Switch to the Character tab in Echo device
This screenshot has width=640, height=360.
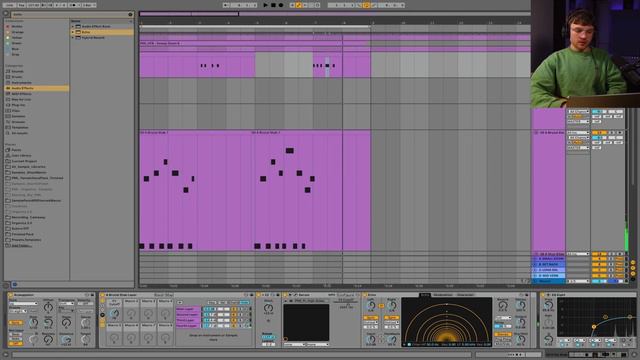pyautogui.click(x=465, y=295)
